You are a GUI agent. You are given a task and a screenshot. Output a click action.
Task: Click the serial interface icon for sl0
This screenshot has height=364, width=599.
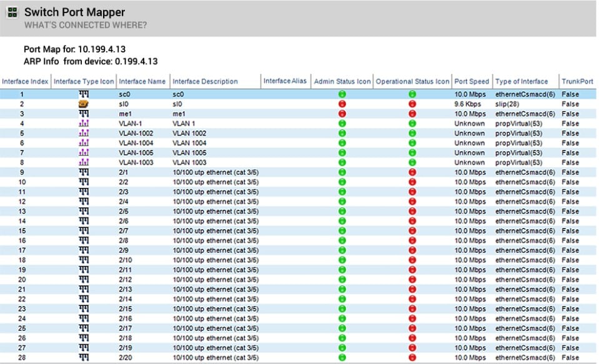[x=84, y=104]
